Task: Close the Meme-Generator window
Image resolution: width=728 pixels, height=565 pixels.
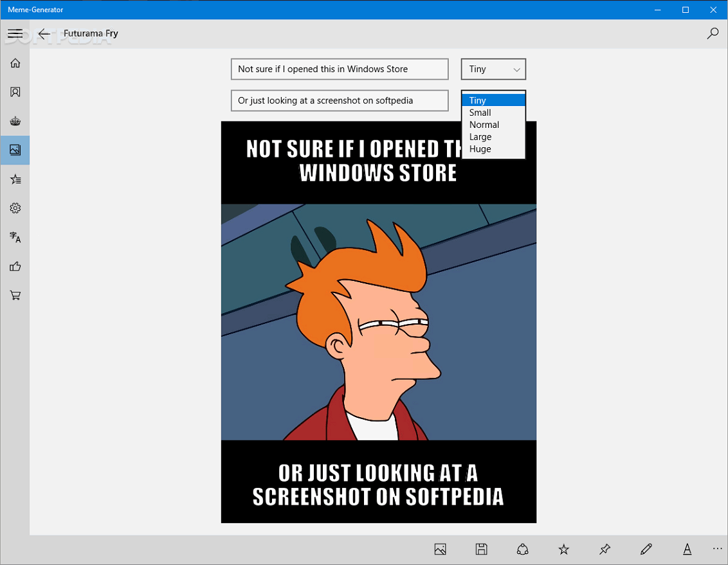Action: point(713,10)
